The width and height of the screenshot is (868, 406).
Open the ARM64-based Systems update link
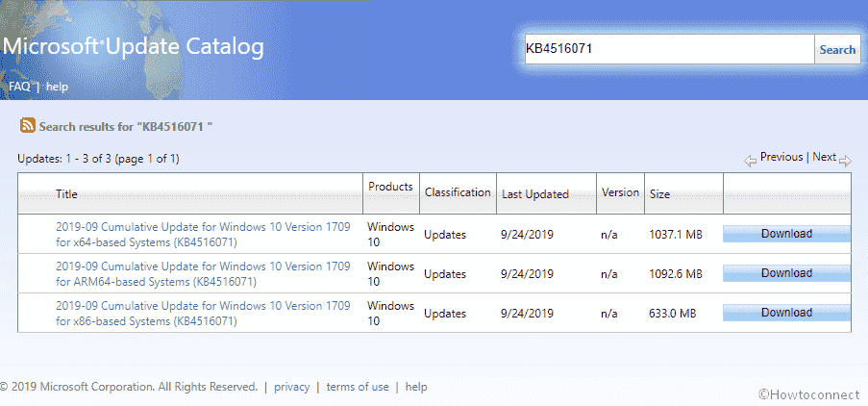point(203,273)
